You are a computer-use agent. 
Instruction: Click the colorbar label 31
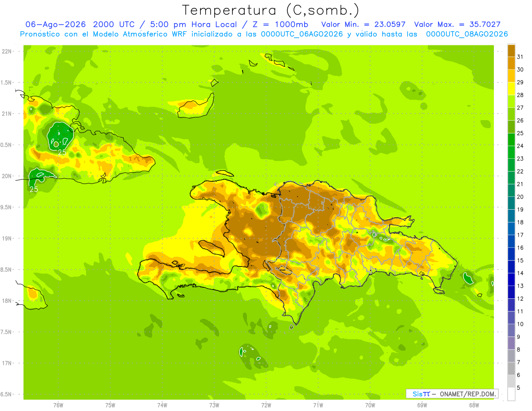point(521,57)
